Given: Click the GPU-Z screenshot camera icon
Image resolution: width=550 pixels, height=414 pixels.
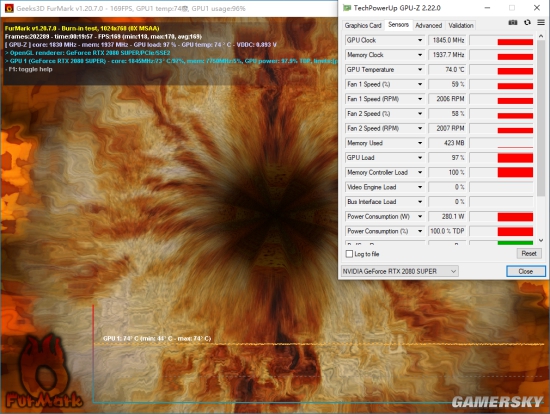Looking at the screenshot, I should pos(512,22).
